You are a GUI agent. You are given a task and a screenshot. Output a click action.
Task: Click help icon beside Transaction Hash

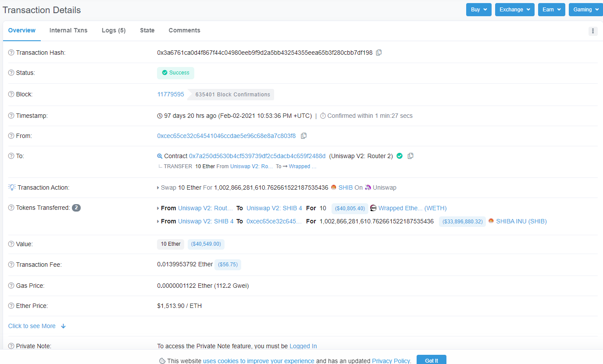[11, 53]
